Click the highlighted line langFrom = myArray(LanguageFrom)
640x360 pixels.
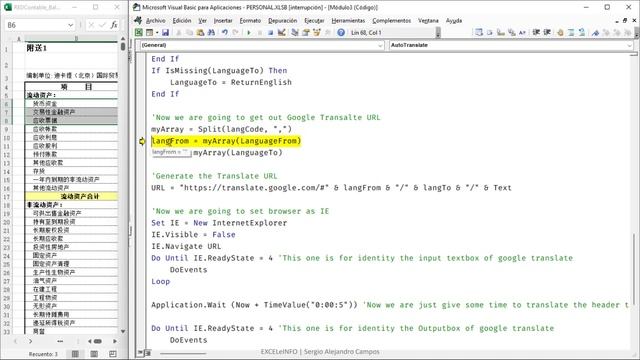coord(226,141)
